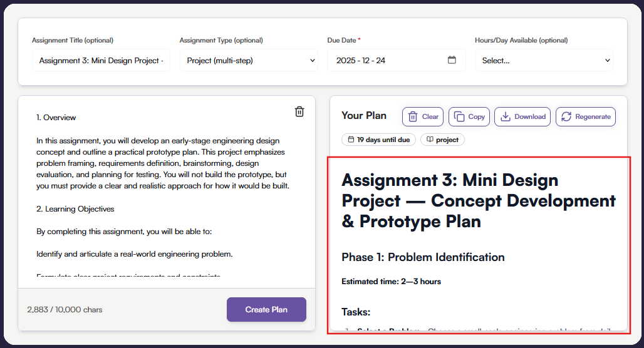Click the Due Date field showing 2025-12-24
The image size is (644, 348).
[397, 60]
